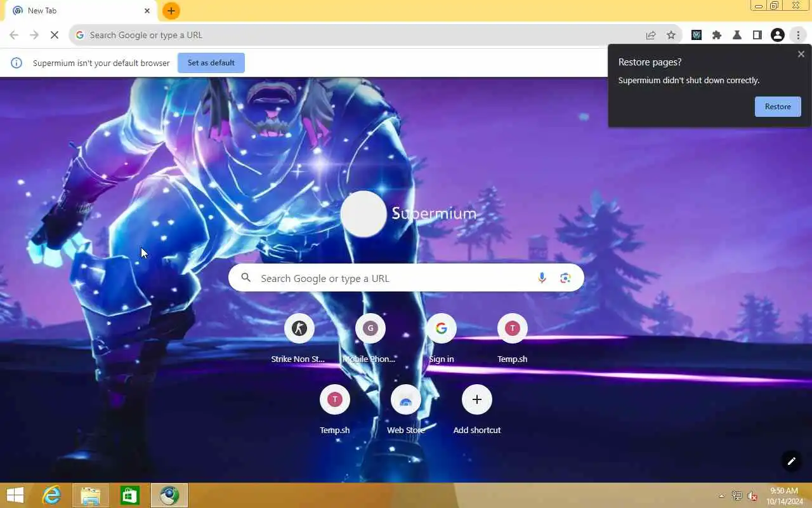Image resolution: width=812 pixels, height=508 pixels.
Task: Click the network tray icon
Action: [x=737, y=496]
